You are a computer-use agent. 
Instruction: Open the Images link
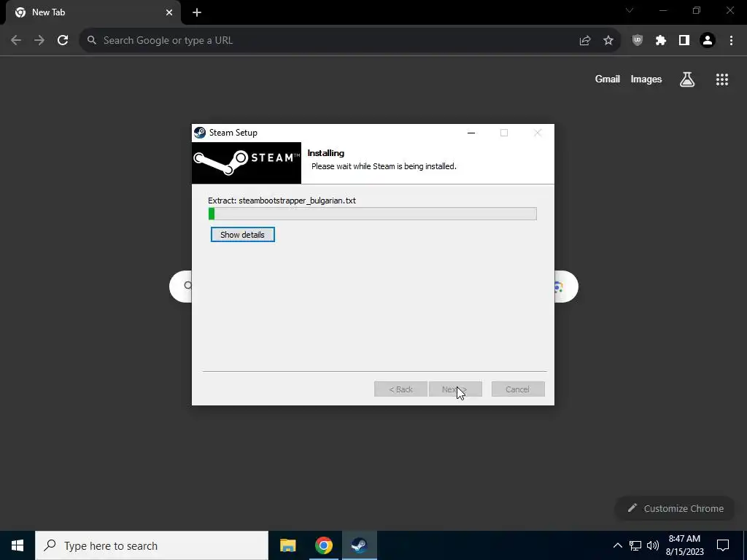click(646, 79)
